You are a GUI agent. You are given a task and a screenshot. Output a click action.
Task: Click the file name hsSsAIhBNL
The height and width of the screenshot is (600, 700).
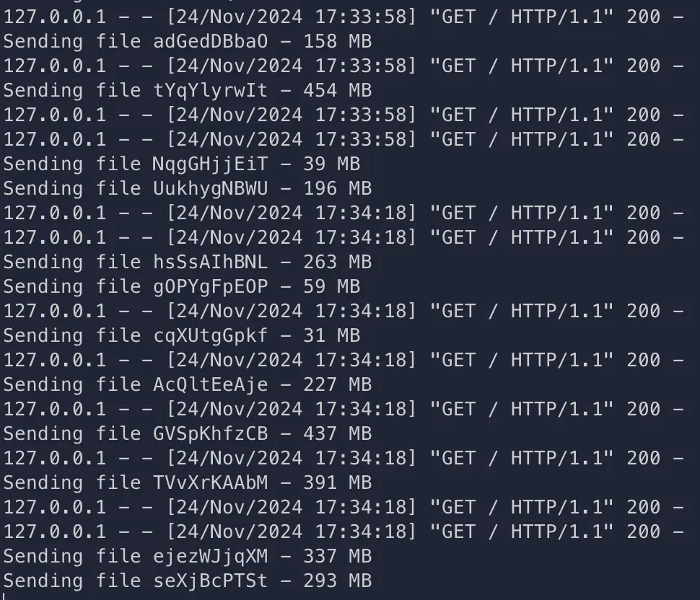(205, 262)
